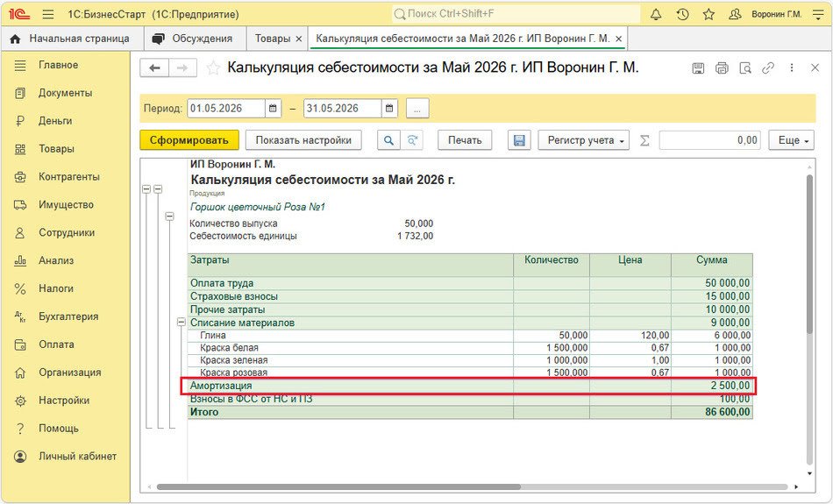Open Бухгалтерия section in sidebar
Viewport: 833px width, 504px height.
pyautogui.click(x=67, y=316)
